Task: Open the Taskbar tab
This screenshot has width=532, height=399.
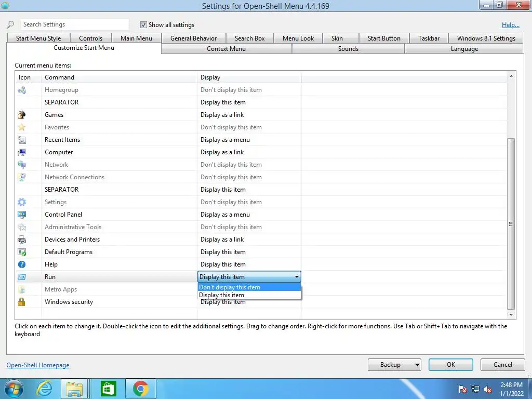Action: (429, 38)
